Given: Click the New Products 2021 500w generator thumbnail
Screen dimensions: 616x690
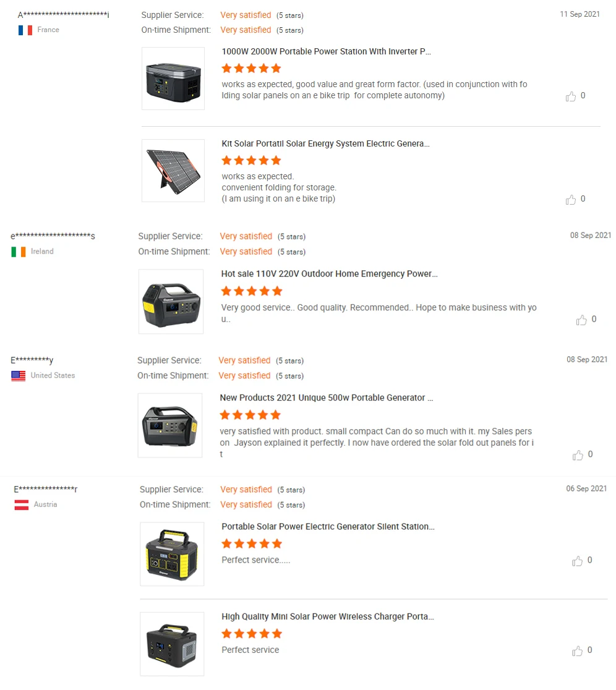Looking at the screenshot, I should point(169,425).
